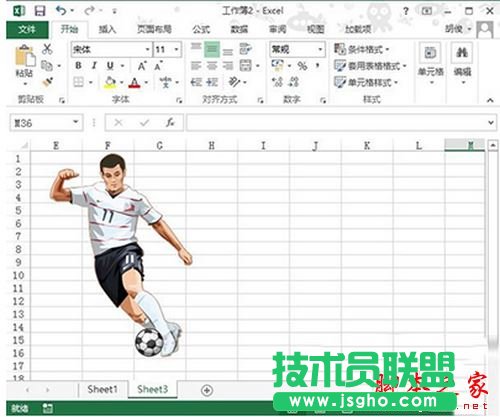Toggle bold formatting

point(78,65)
